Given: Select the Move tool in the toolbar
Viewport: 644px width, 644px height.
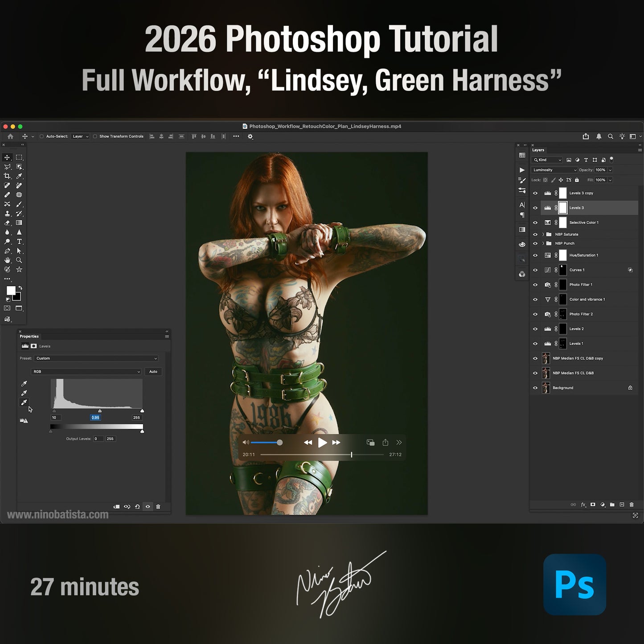Looking at the screenshot, I should click(x=7, y=157).
